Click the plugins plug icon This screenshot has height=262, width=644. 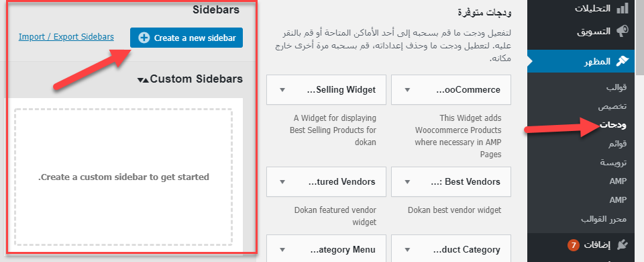[623, 245]
